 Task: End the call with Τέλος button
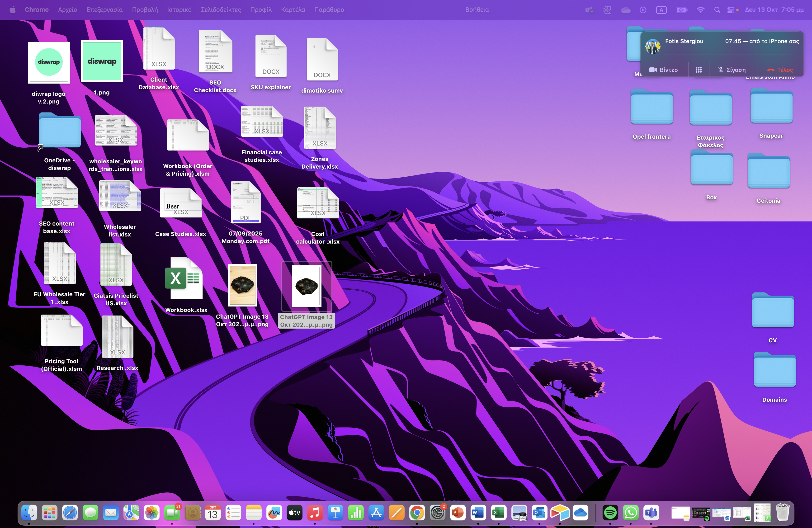780,70
